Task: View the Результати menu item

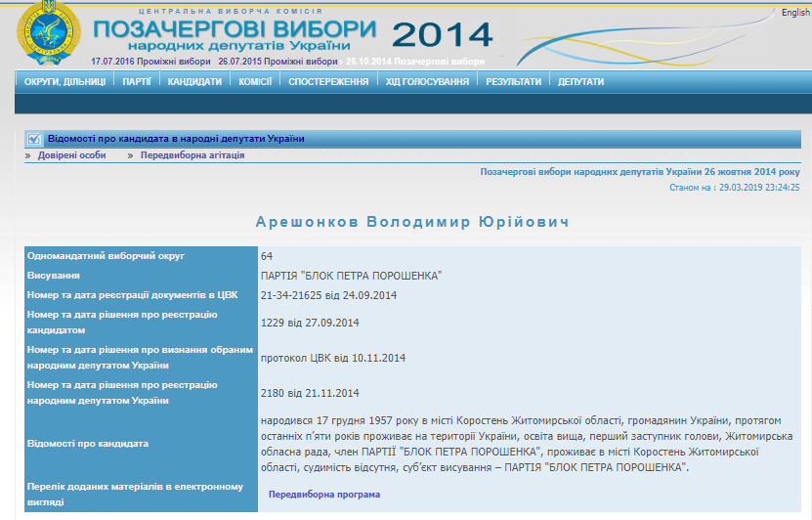Action: (x=513, y=82)
